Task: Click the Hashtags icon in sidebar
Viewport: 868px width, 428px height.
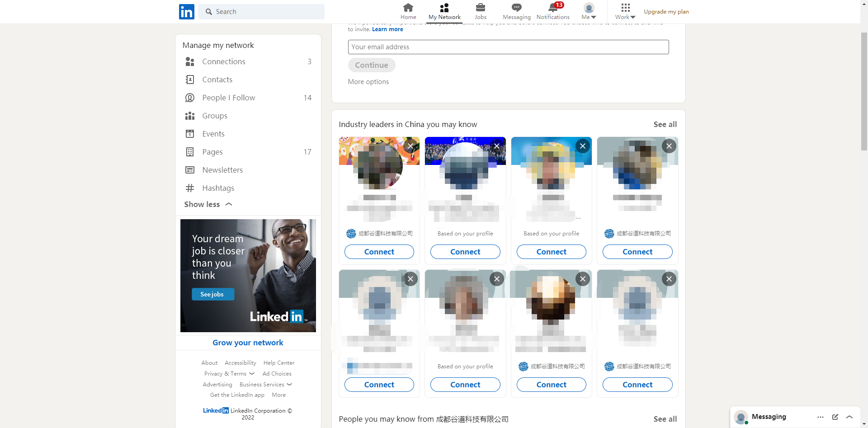Action: coord(190,188)
